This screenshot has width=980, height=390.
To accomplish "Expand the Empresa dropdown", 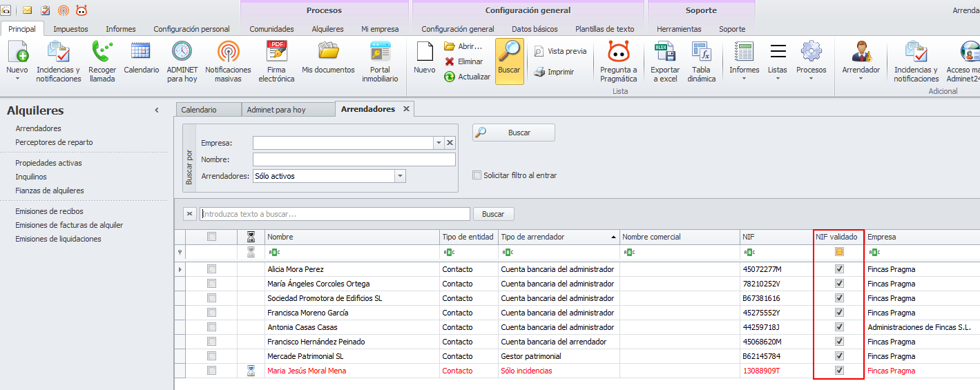I will point(438,143).
